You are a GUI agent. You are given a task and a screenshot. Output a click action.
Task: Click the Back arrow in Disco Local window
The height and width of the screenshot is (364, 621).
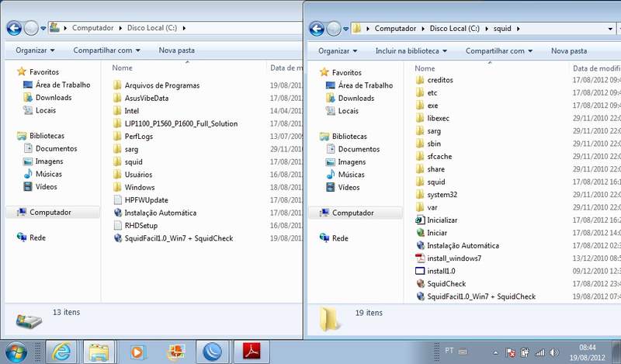(x=14, y=28)
